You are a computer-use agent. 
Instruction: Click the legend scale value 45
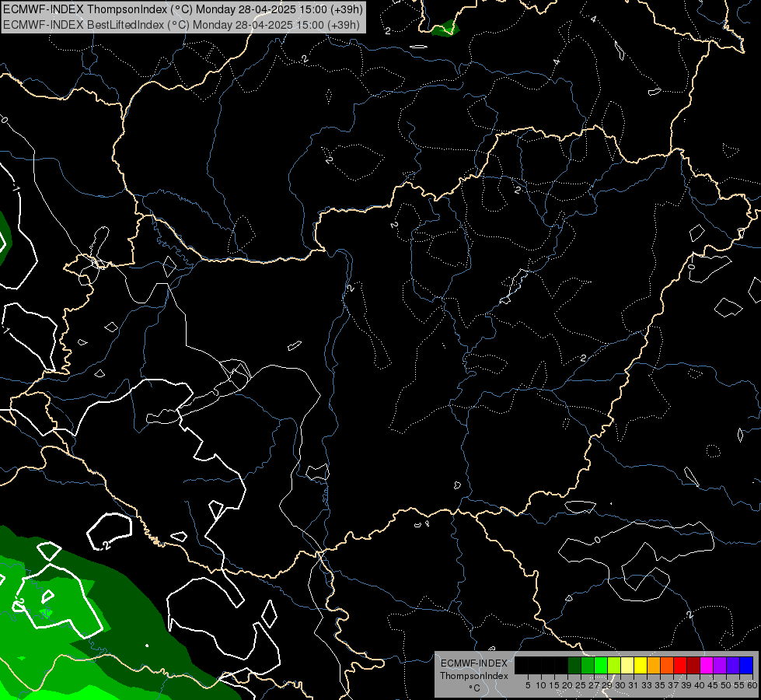click(x=713, y=685)
